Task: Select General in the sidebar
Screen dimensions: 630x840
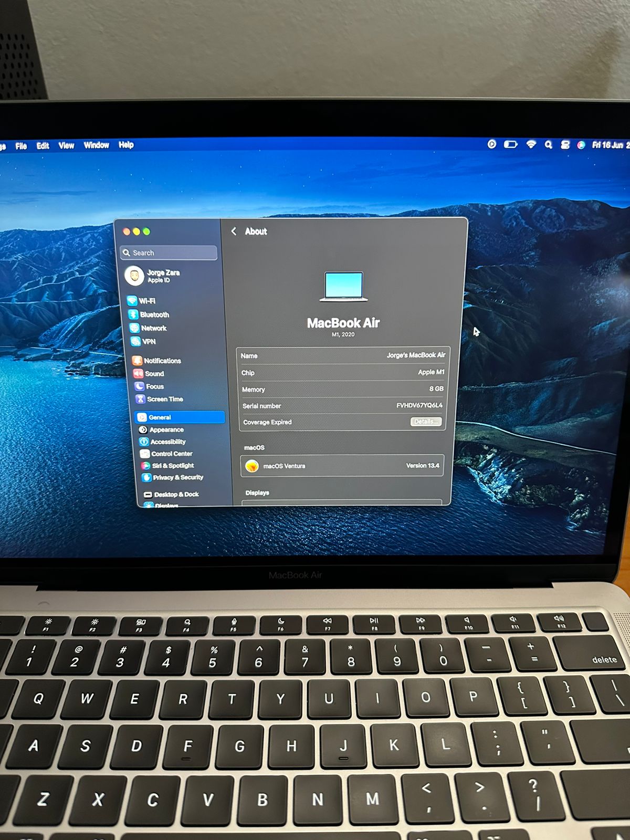Action: coord(180,417)
